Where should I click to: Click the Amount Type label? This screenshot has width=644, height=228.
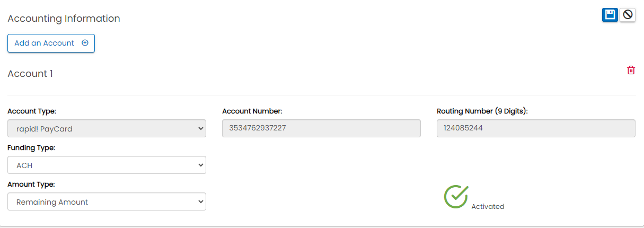tap(31, 185)
